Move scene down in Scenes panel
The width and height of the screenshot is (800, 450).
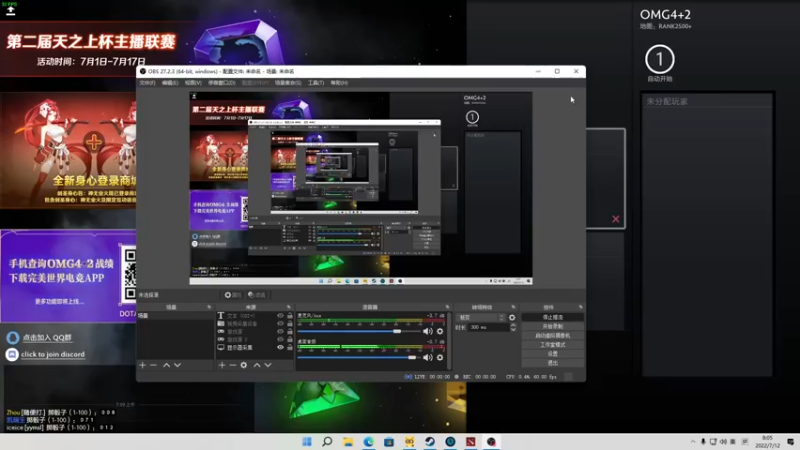(x=178, y=365)
